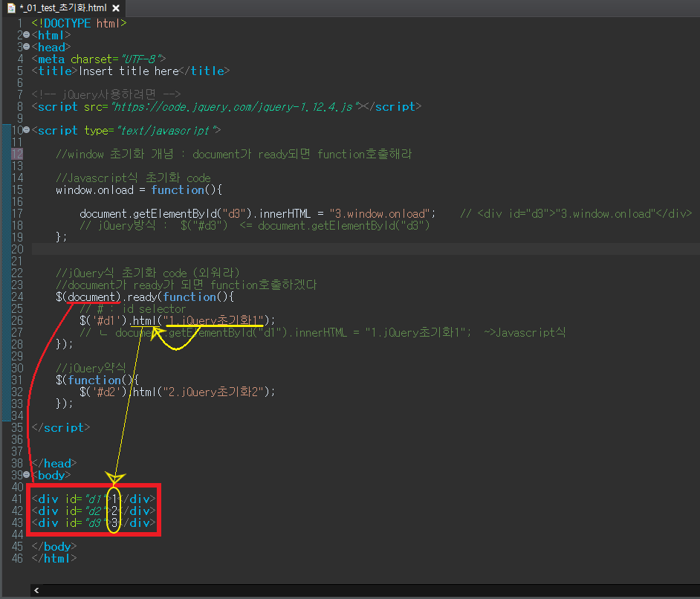
Task: Click "document" inside $(document).ready
Action: [91, 297]
